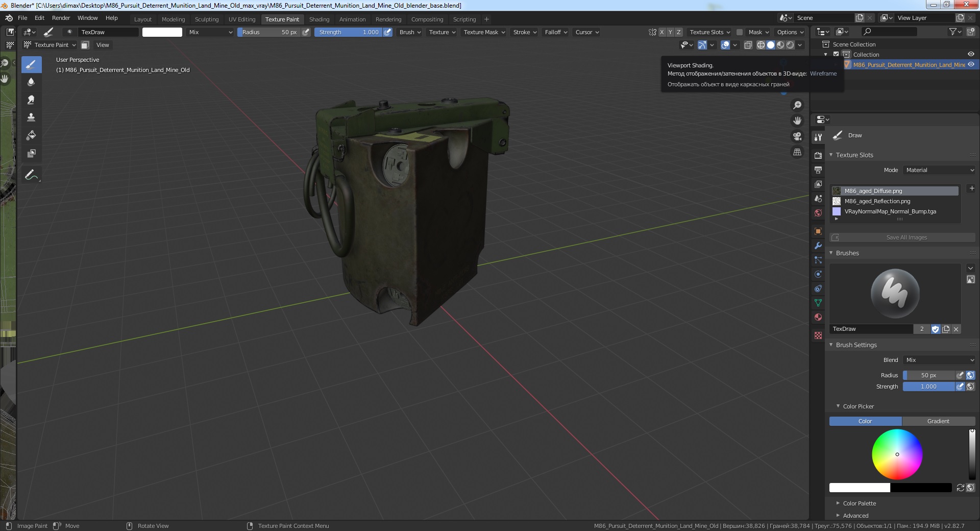Screen dimensions: 980x531
Task: Switch viewport shading to Wireframe
Action: coord(761,45)
